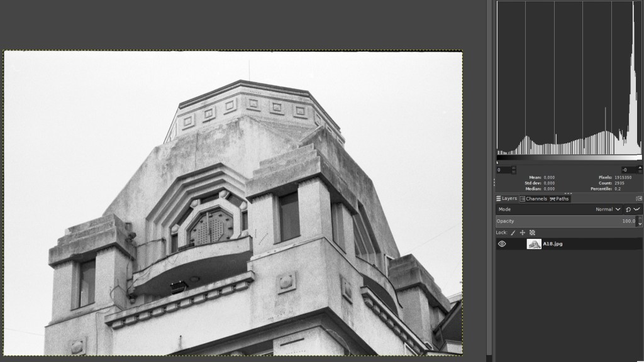
Task: Open the Layers panel tab menu button
Action: pyautogui.click(x=639, y=199)
